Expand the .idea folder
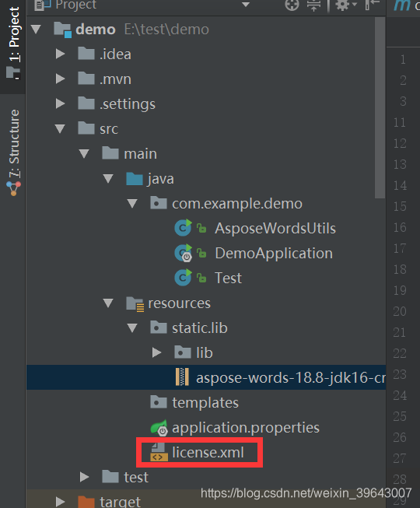This screenshot has height=508, width=420. pos(60,54)
